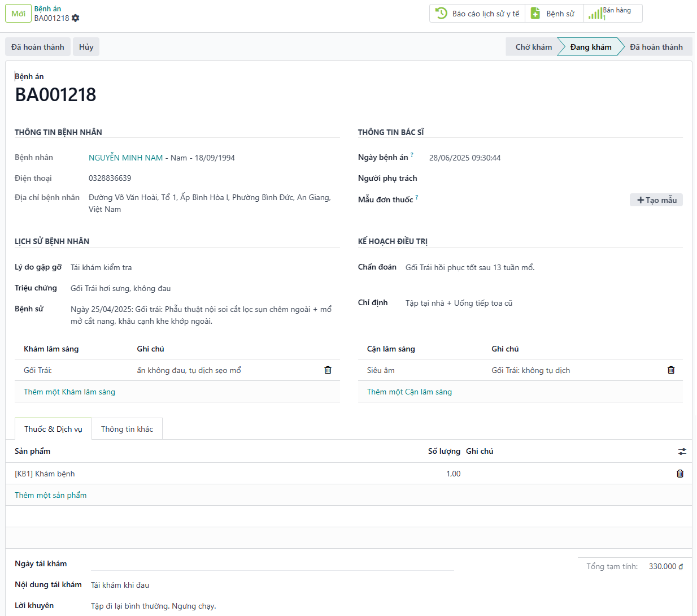Edit the Nội dung tái khám field

(272, 585)
